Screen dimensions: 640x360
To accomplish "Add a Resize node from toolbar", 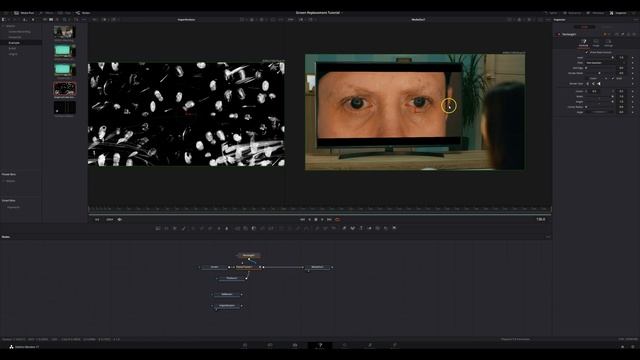I will click(262, 228).
